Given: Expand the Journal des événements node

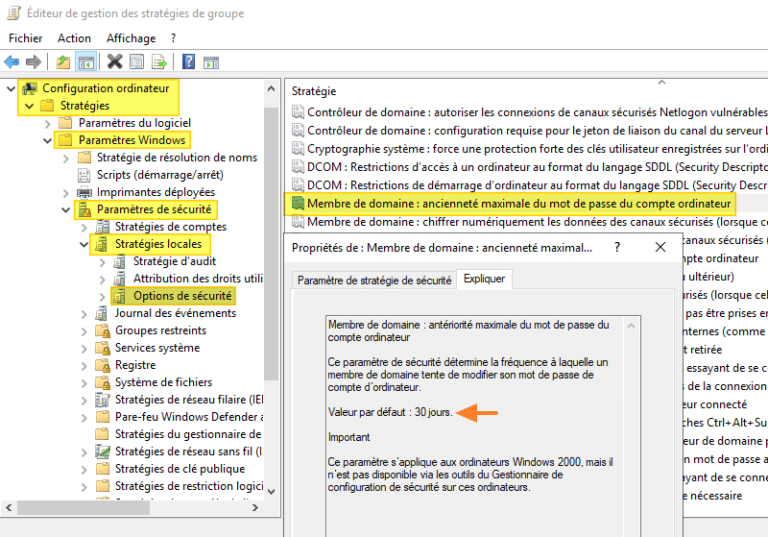Looking at the screenshot, I should click(84, 313).
